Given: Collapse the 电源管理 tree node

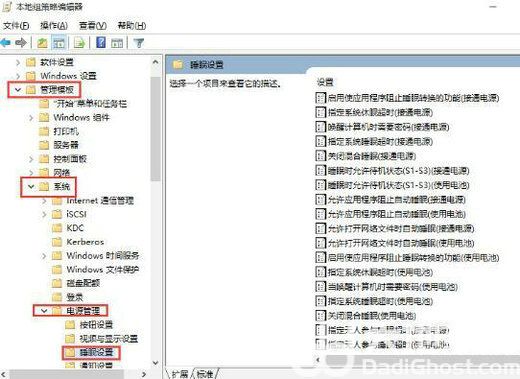Looking at the screenshot, I should pyautogui.click(x=44, y=311).
